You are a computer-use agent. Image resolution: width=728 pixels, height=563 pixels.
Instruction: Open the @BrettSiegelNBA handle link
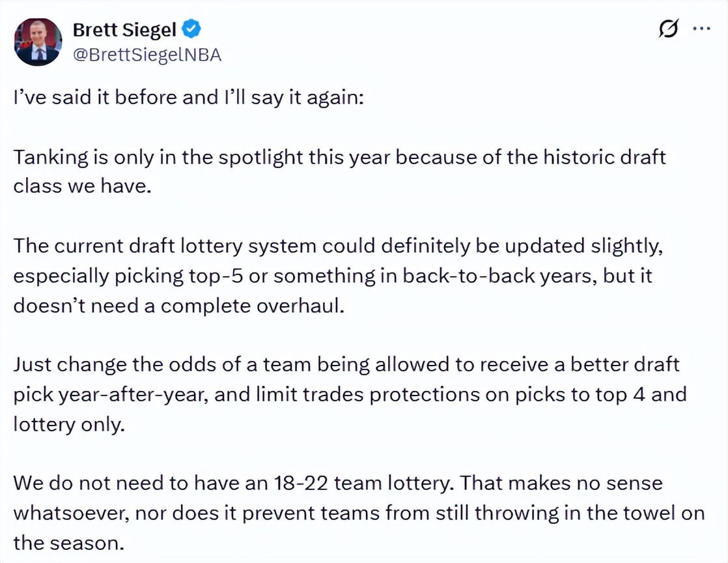(147, 55)
